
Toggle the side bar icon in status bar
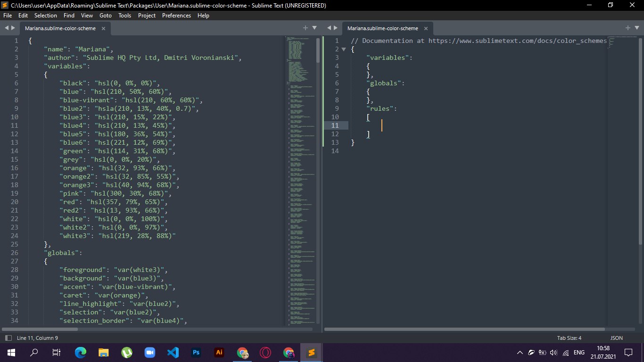pos(8,338)
